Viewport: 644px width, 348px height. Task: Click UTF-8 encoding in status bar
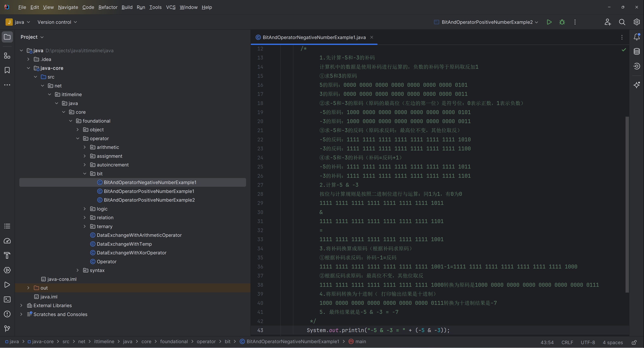588,342
